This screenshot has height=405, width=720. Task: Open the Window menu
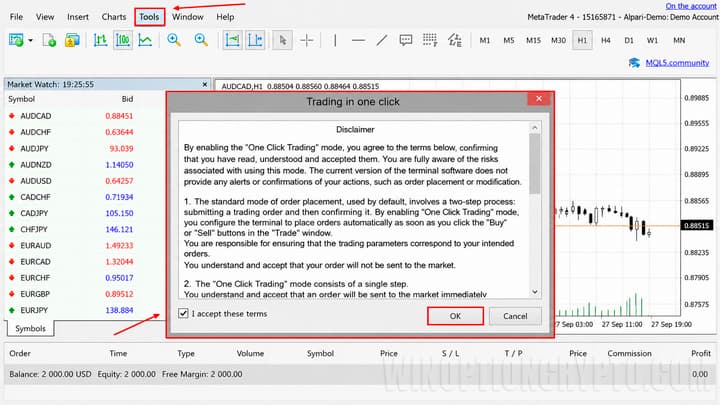188,17
